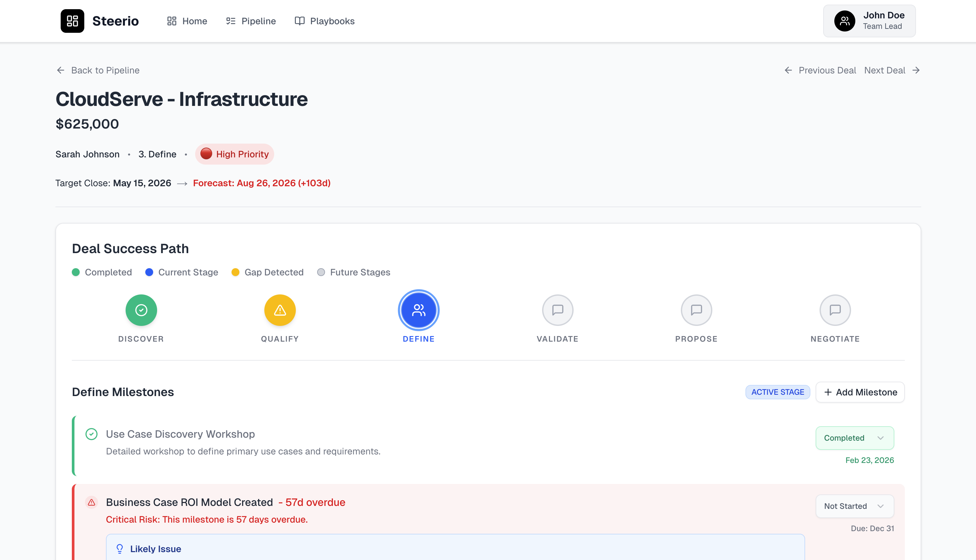
Task: Click the Negotiate stage icon
Action: tap(835, 310)
